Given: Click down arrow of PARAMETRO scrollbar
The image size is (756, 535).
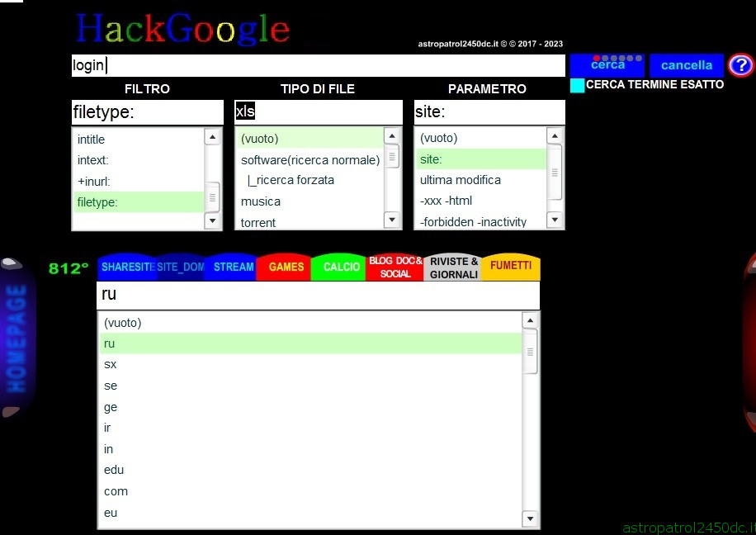Looking at the screenshot, I should point(555,220).
